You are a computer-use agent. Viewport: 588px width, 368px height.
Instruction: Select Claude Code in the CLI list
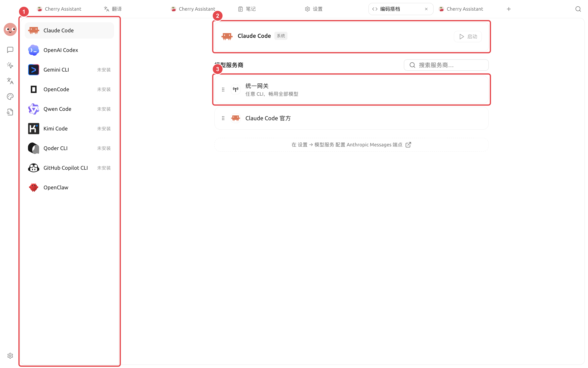click(69, 30)
